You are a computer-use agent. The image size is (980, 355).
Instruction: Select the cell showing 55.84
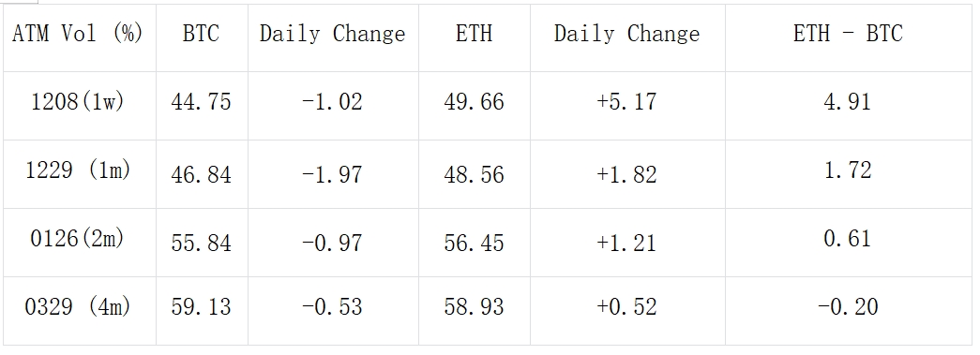(202, 242)
